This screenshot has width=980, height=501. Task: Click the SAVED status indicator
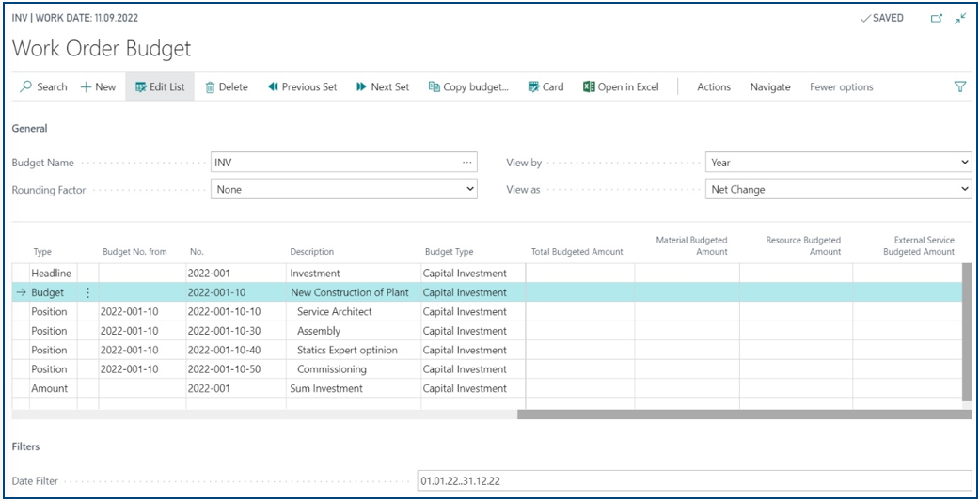click(882, 18)
